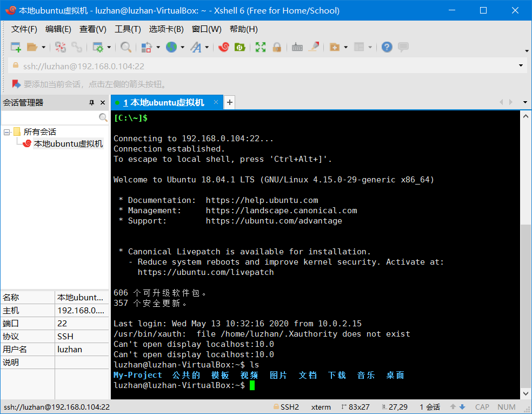Open Help with blue question icon

tap(387, 47)
